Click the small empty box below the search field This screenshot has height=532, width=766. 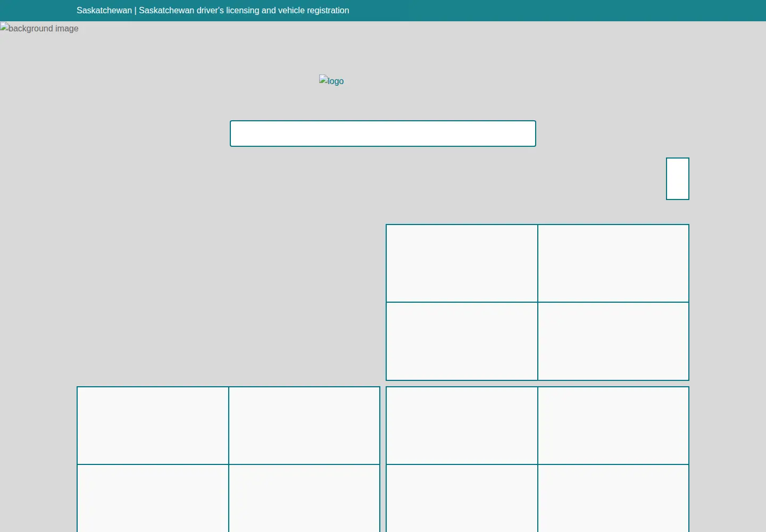[678, 179]
